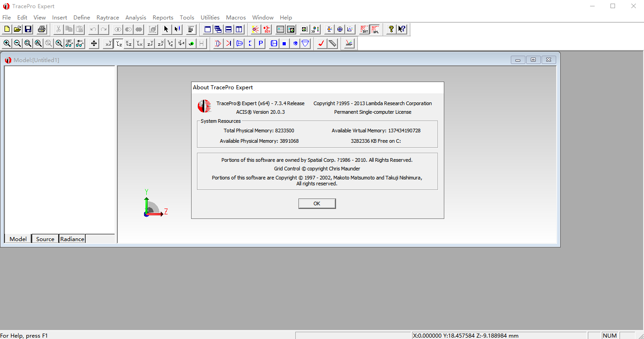The height and width of the screenshot is (339, 644).
Task: Switch to the YZ view orientation button
Action: (119, 44)
